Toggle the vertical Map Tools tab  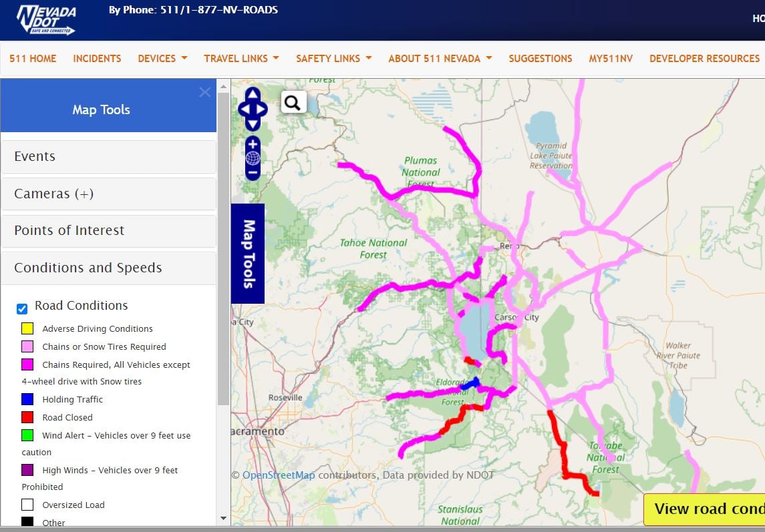(x=248, y=254)
